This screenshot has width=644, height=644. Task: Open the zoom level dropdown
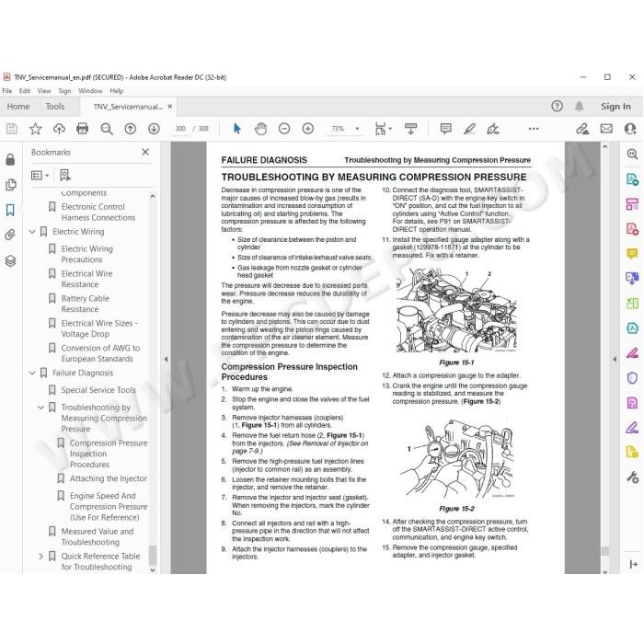click(x=357, y=129)
